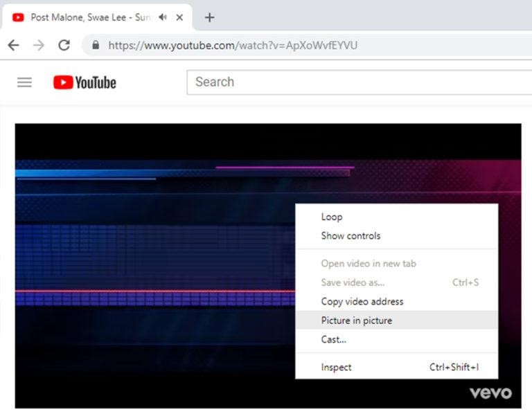Screen dimensions: 532x414
Task: Select Show controls in context menu
Action: (397, 235)
